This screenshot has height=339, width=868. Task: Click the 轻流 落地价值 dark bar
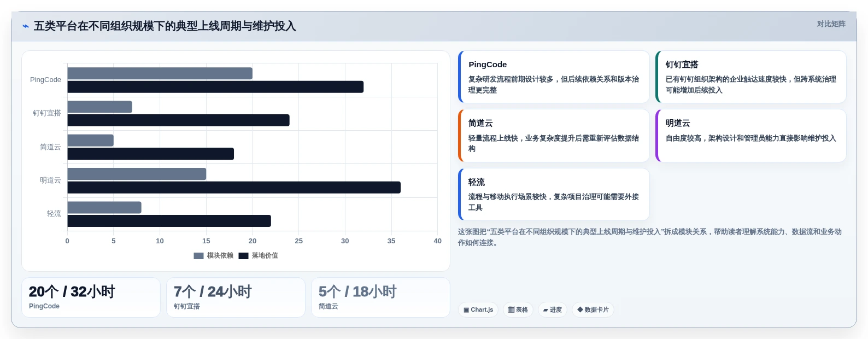tap(169, 221)
